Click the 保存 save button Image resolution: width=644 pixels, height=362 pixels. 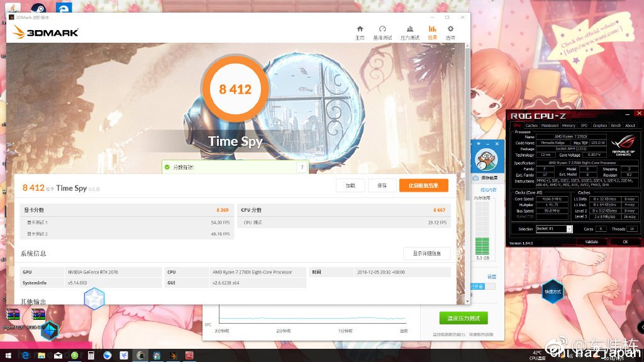(x=382, y=185)
